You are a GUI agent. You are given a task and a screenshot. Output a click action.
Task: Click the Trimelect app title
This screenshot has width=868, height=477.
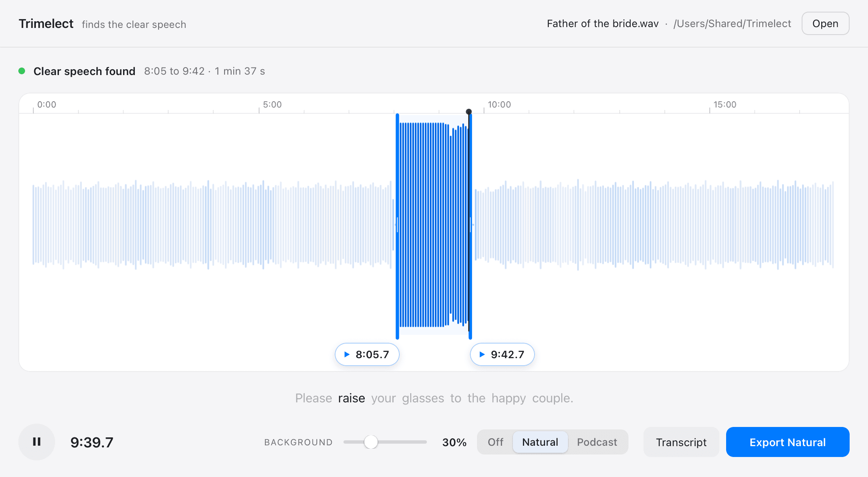tap(46, 24)
